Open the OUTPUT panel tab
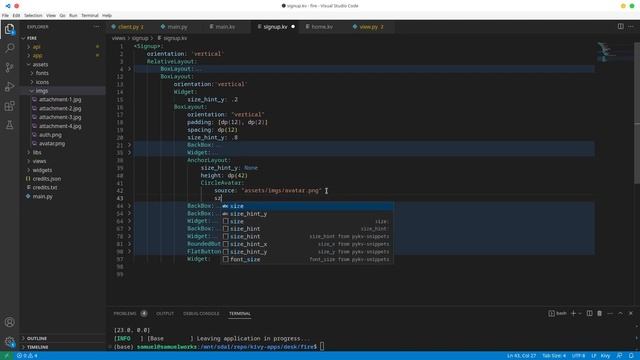This screenshot has height=360, width=640. pyautogui.click(x=165, y=313)
